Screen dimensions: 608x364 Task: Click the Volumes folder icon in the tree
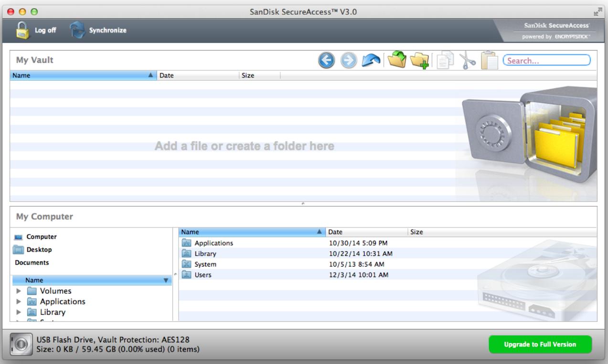click(32, 291)
